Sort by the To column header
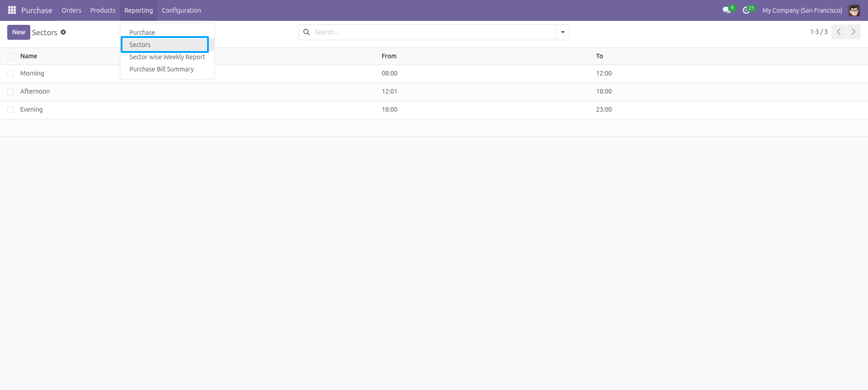This screenshot has height=390, width=868. click(x=599, y=56)
